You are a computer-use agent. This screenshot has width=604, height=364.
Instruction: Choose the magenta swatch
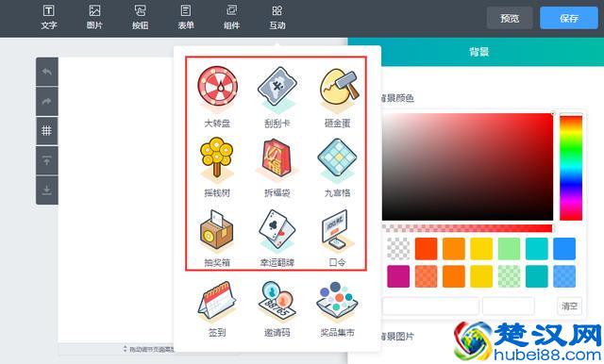coord(398,276)
